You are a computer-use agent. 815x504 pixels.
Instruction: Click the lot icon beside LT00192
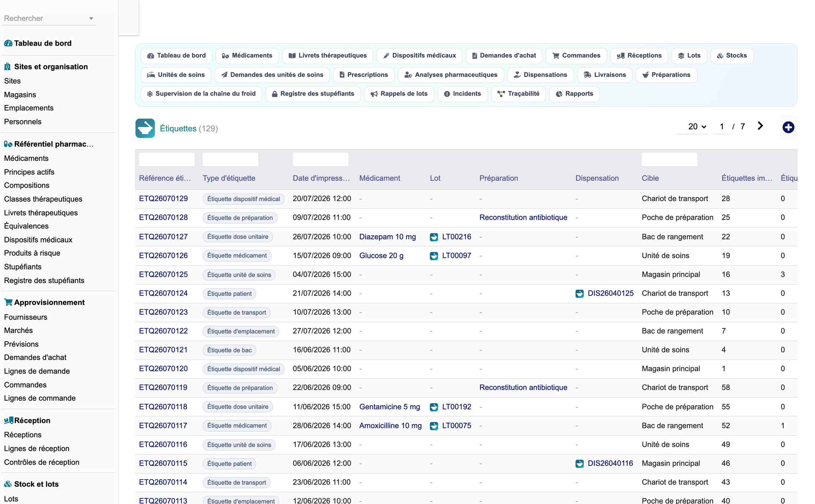click(x=434, y=407)
